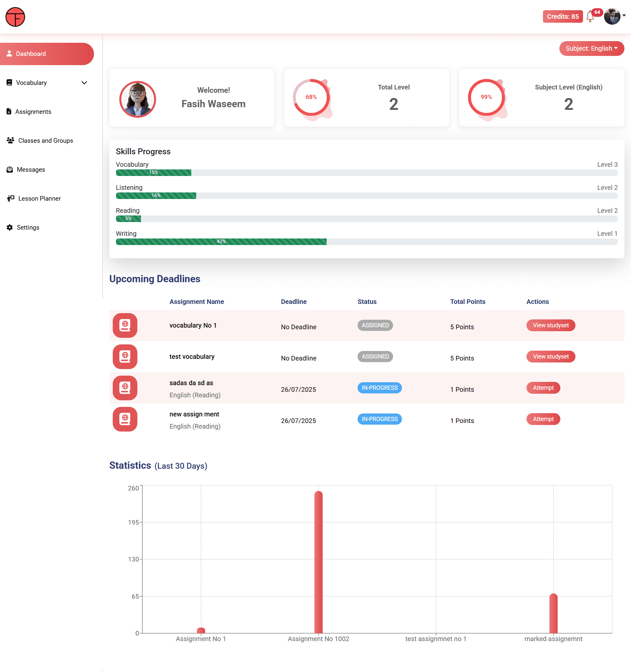Click the Lesson Planner sidebar icon
The height and width of the screenshot is (672, 631).
coord(11,198)
